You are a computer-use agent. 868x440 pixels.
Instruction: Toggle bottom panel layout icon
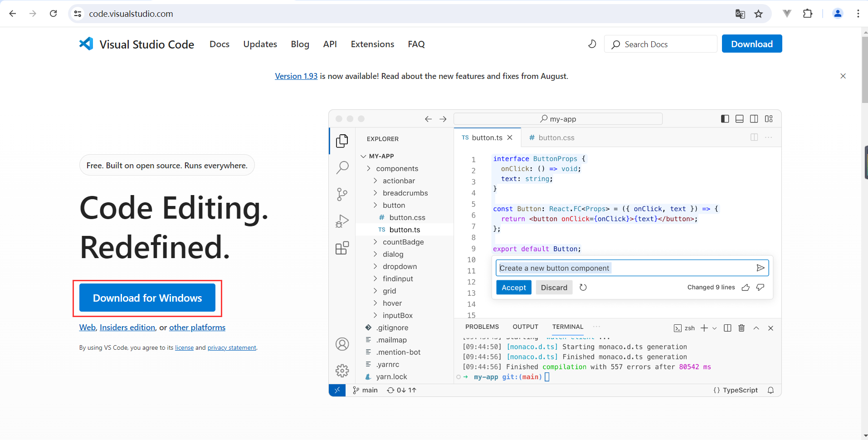pos(740,119)
